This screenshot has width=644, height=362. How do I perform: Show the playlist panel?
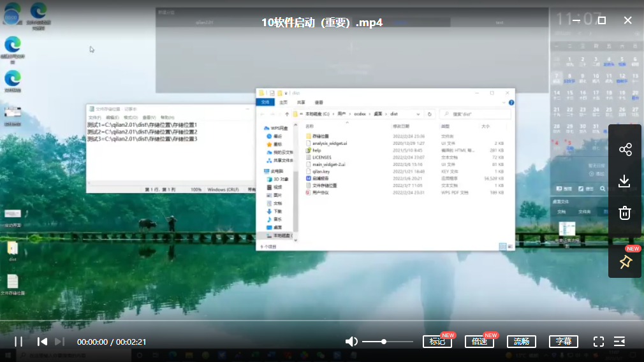(x=620, y=342)
